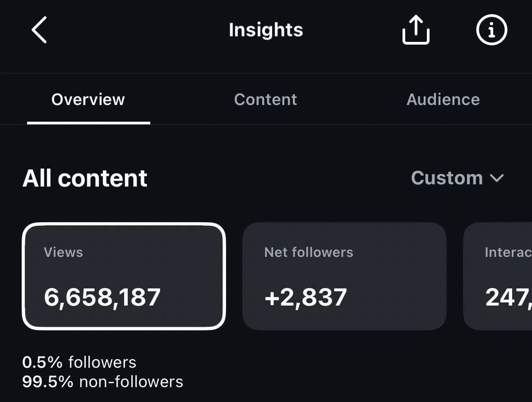Tap the +2,837 net followers value
532x402 pixels.
pyautogui.click(x=305, y=297)
